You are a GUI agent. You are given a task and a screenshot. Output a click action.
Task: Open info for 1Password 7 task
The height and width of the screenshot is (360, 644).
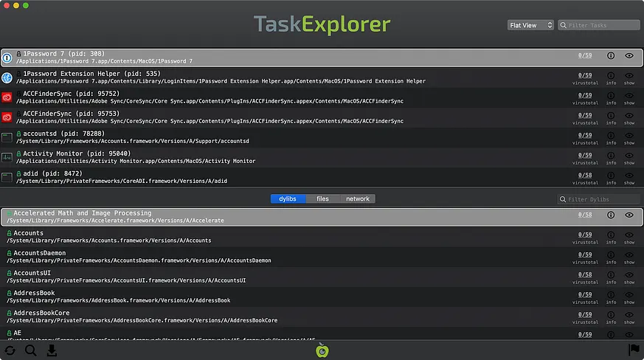pyautogui.click(x=611, y=55)
